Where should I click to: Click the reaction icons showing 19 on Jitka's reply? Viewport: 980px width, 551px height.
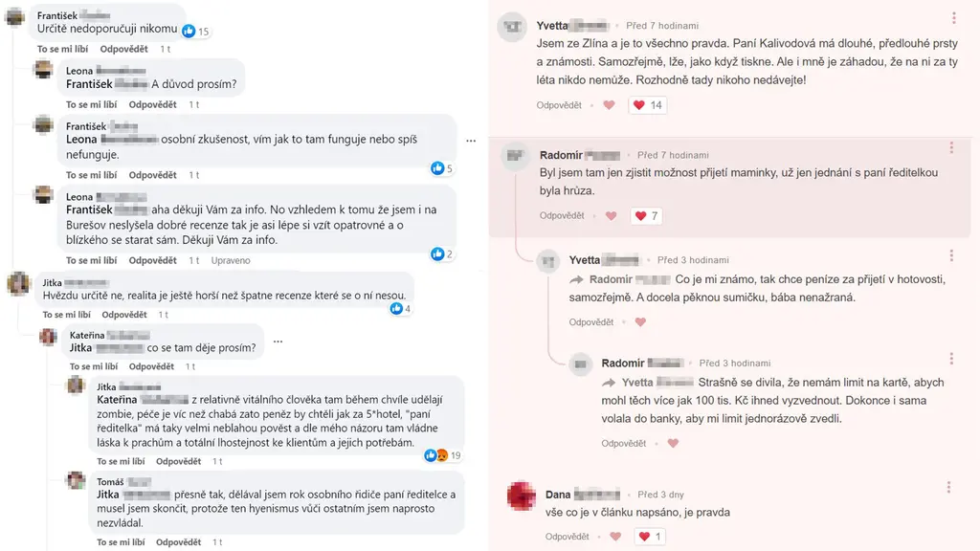tap(436, 455)
